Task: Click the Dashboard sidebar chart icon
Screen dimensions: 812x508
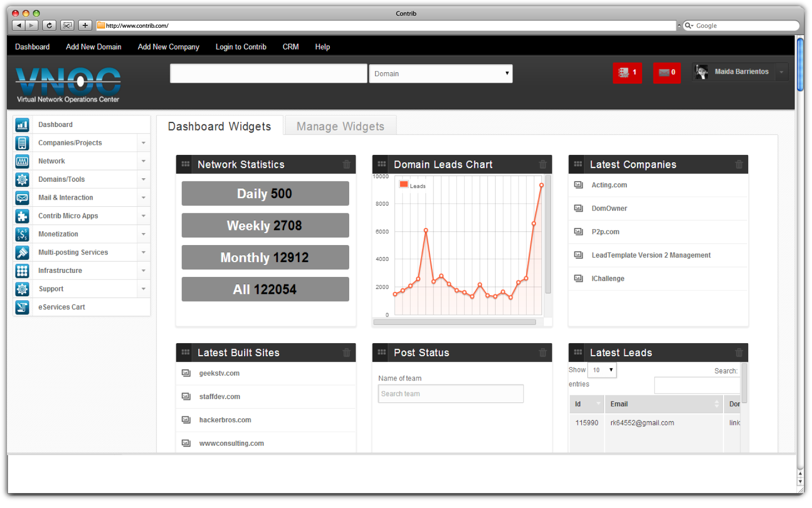Action: tap(22, 125)
